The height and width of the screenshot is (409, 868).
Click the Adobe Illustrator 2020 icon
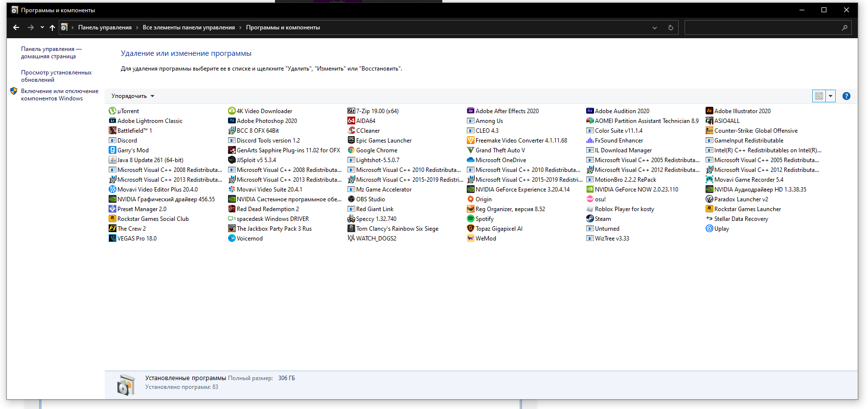[x=709, y=111]
